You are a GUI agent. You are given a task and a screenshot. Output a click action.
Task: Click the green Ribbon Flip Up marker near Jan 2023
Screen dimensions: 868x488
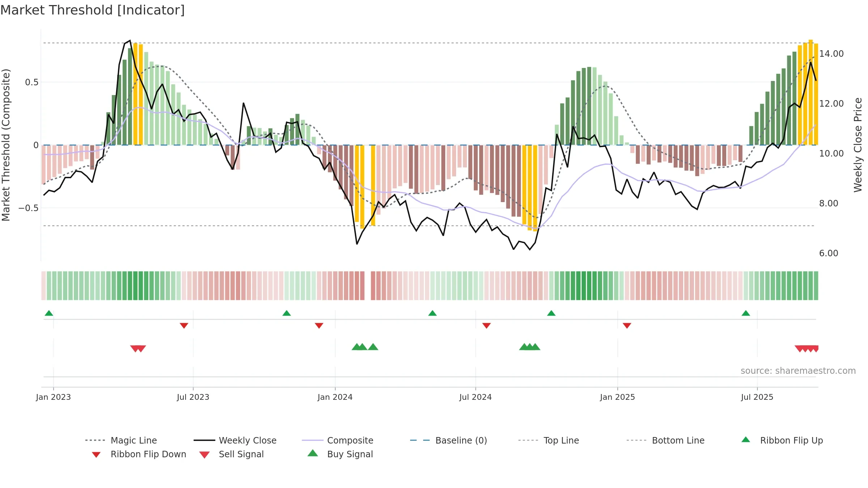tap(49, 313)
